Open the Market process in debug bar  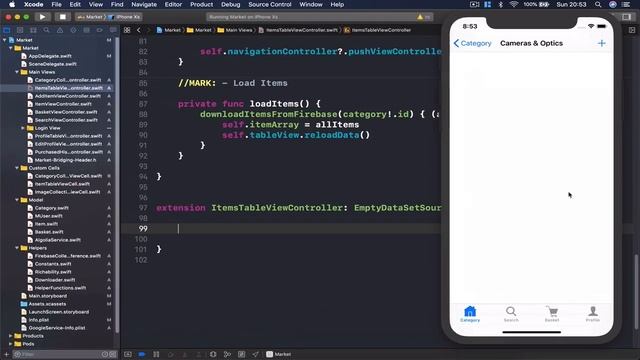(x=279, y=354)
